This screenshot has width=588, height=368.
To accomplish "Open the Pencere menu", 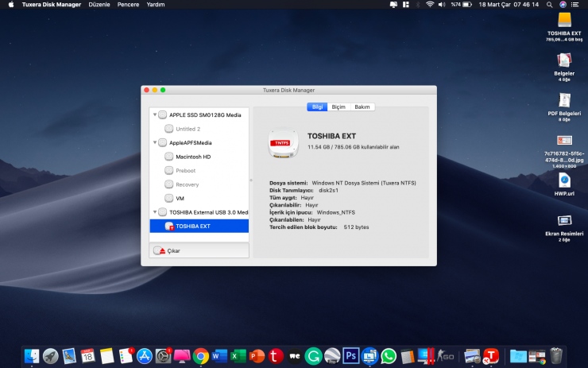I will [128, 5].
